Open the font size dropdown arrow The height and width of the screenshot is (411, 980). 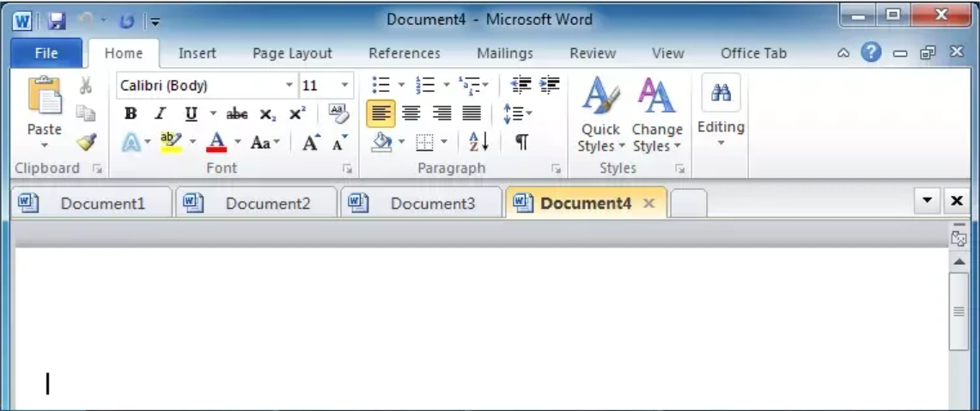[344, 85]
